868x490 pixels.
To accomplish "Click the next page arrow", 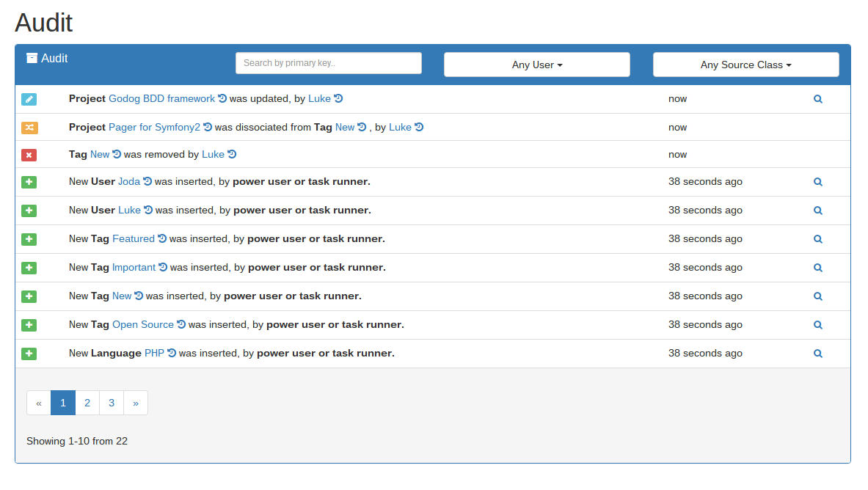I will 136,403.
